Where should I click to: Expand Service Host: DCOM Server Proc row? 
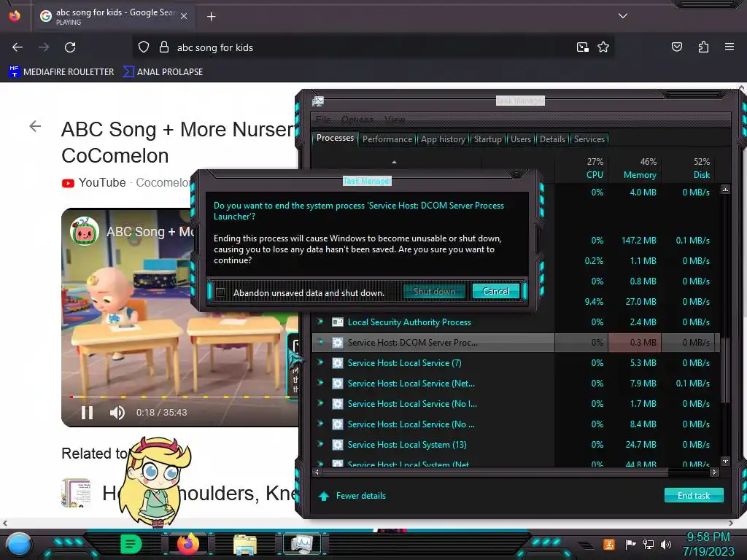(x=320, y=342)
